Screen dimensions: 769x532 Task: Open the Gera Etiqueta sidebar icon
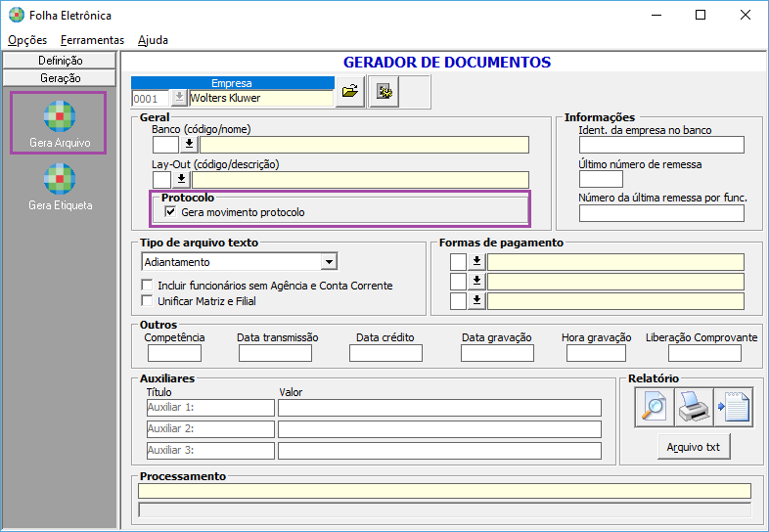[60, 179]
